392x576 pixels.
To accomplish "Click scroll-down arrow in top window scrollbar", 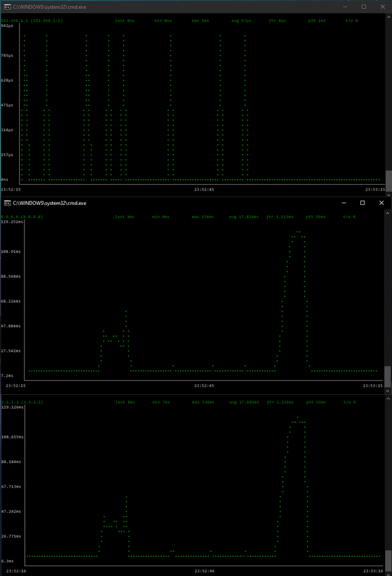I will (389, 195).
